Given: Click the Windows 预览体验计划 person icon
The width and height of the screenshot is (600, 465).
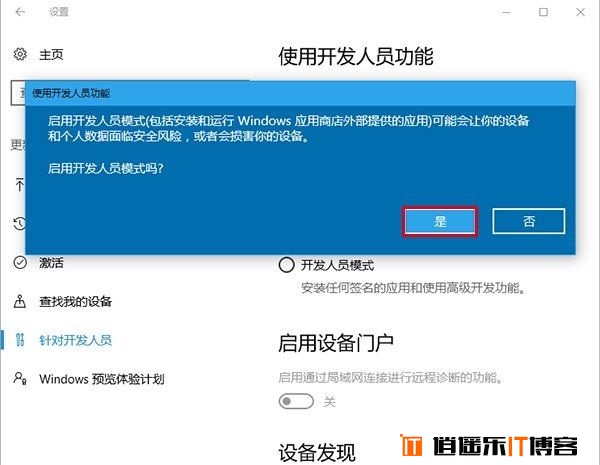Looking at the screenshot, I should (x=20, y=379).
